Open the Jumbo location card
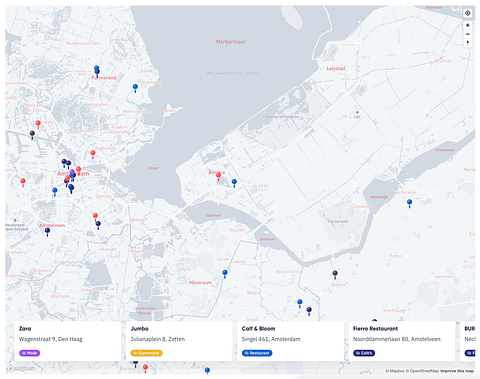 click(x=179, y=341)
